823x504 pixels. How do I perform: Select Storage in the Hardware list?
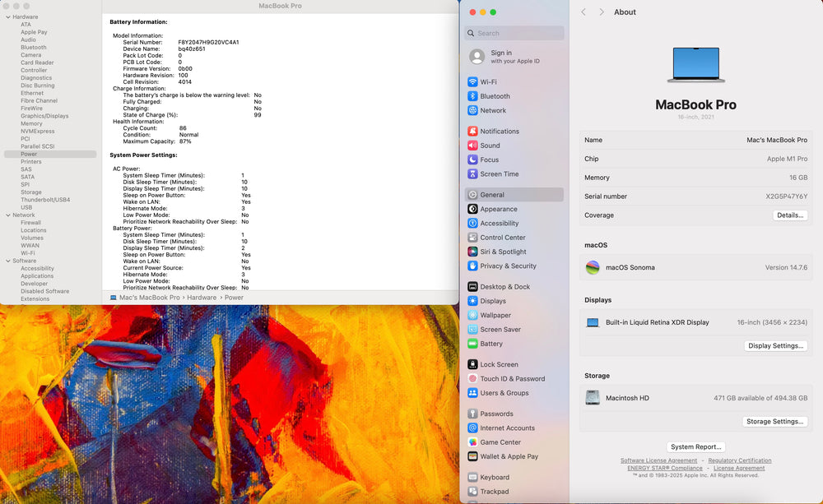pyautogui.click(x=31, y=192)
